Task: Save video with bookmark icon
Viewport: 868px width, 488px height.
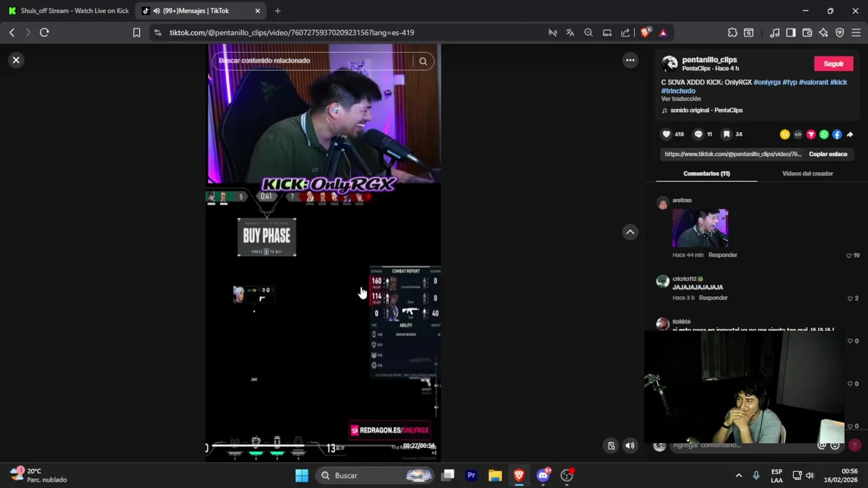Action: (x=726, y=134)
